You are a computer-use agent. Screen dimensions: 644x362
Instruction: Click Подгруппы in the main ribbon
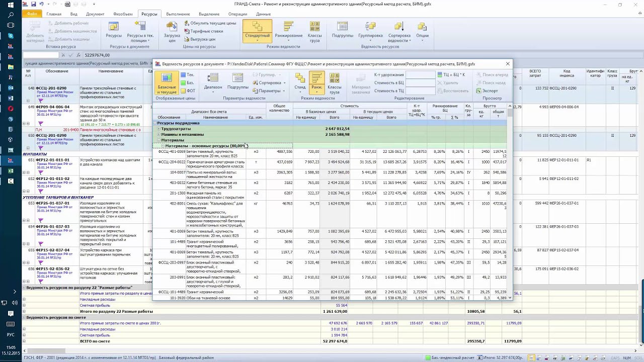pos(343,30)
